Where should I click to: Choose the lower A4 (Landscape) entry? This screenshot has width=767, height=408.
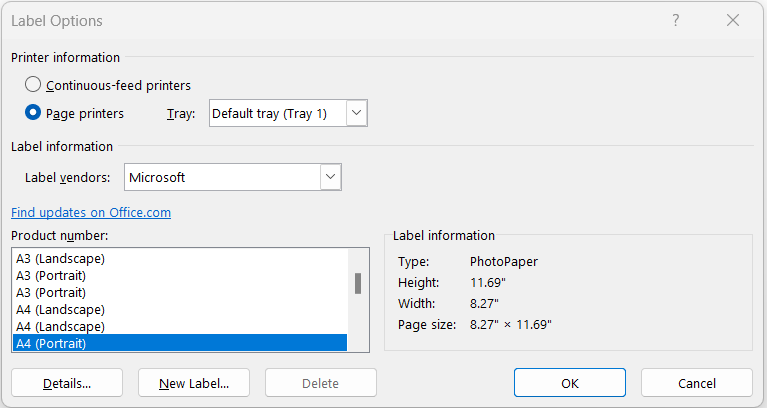click(x=180, y=326)
